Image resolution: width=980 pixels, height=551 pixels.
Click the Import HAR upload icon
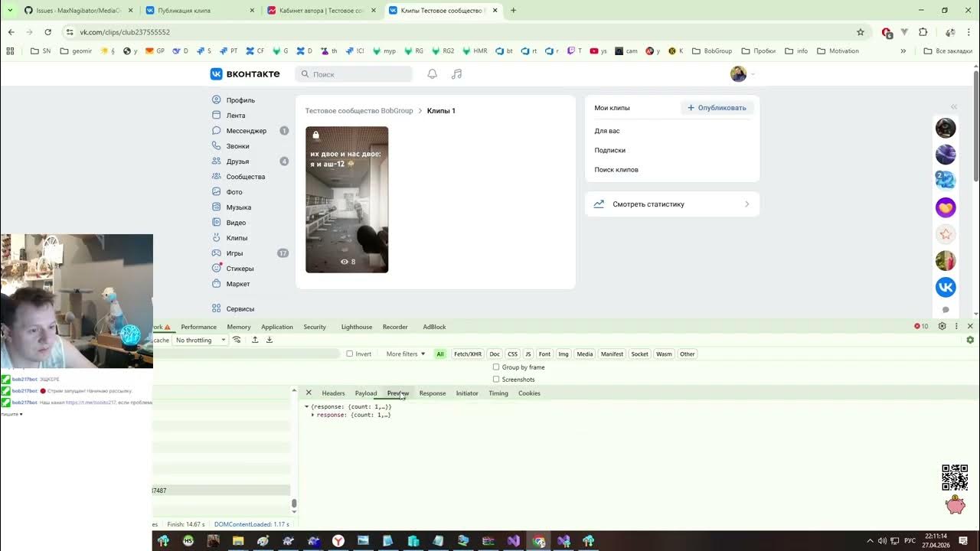pyautogui.click(x=255, y=340)
